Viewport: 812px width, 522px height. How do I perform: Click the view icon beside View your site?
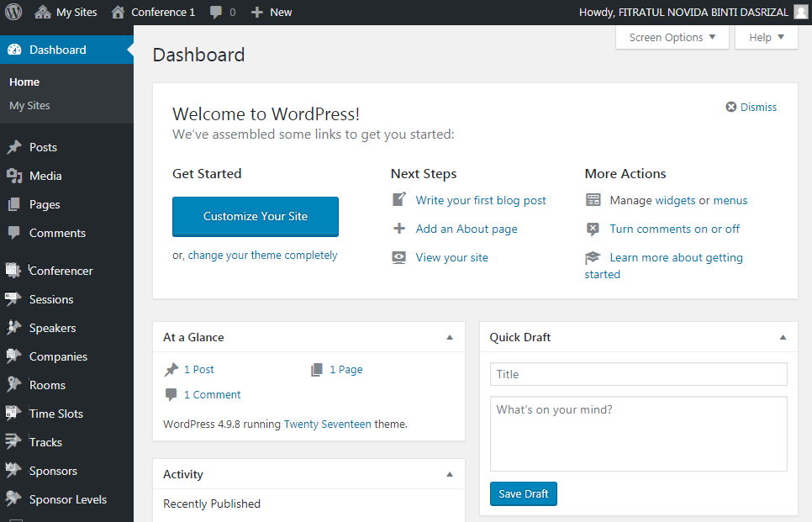(398, 257)
